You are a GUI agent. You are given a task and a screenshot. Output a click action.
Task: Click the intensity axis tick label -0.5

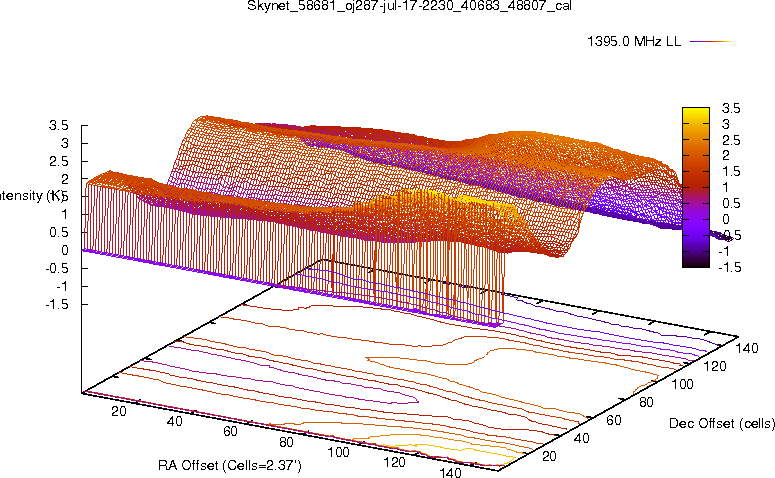(x=56, y=268)
